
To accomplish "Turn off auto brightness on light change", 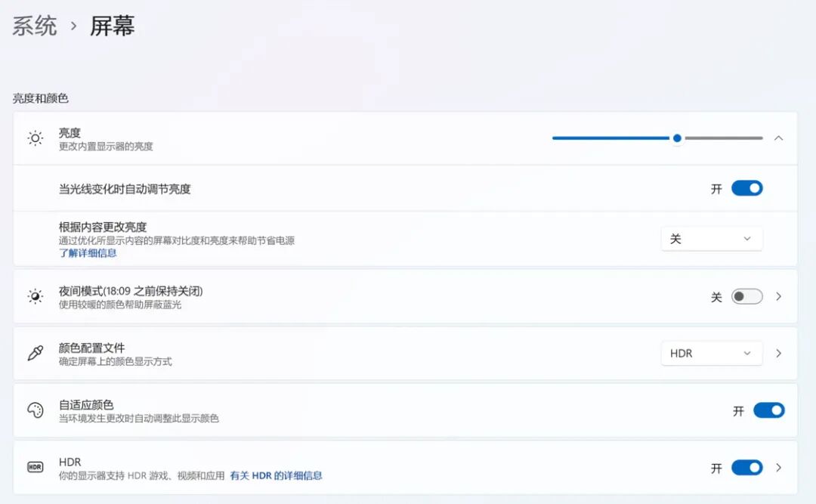I will pos(746,188).
